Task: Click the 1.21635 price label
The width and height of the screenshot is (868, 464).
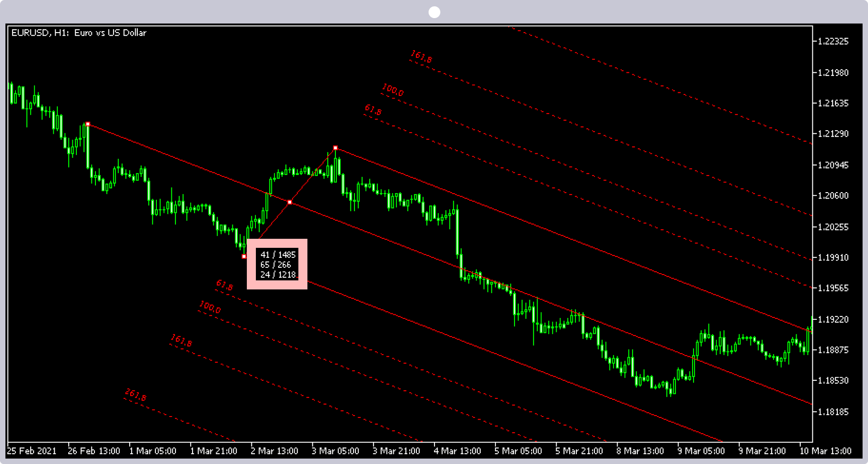Action: tap(833, 103)
